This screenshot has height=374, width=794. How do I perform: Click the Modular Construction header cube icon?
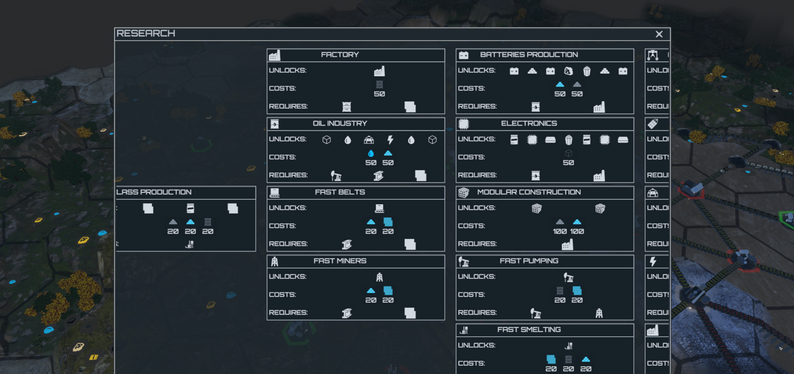coord(463,193)
